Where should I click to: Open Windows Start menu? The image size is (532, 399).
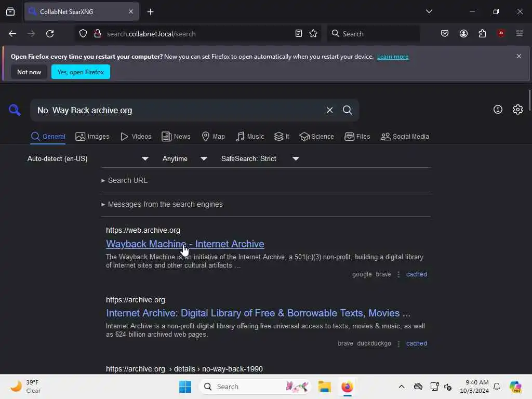(185, 387)
